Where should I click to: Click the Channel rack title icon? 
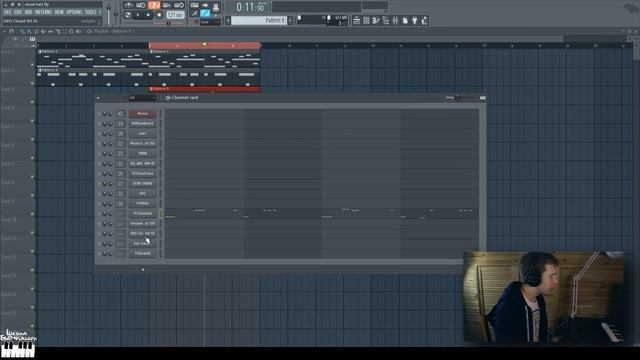click(x=167, y=98)
